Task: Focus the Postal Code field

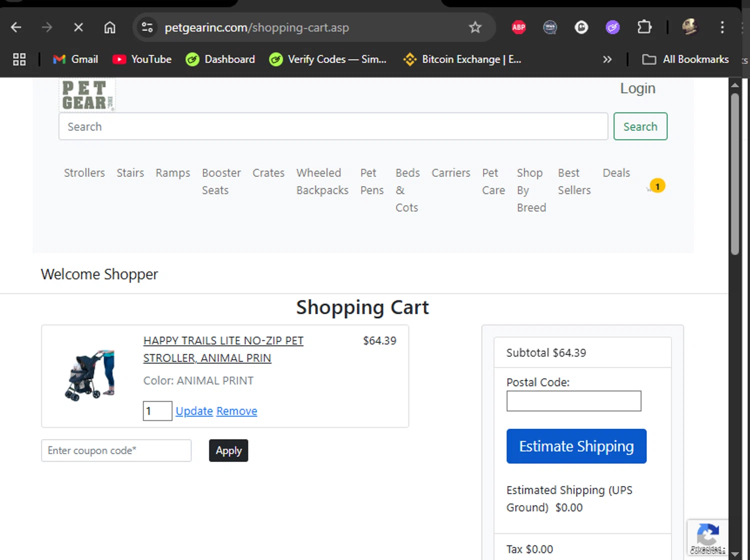Action: 573,401
